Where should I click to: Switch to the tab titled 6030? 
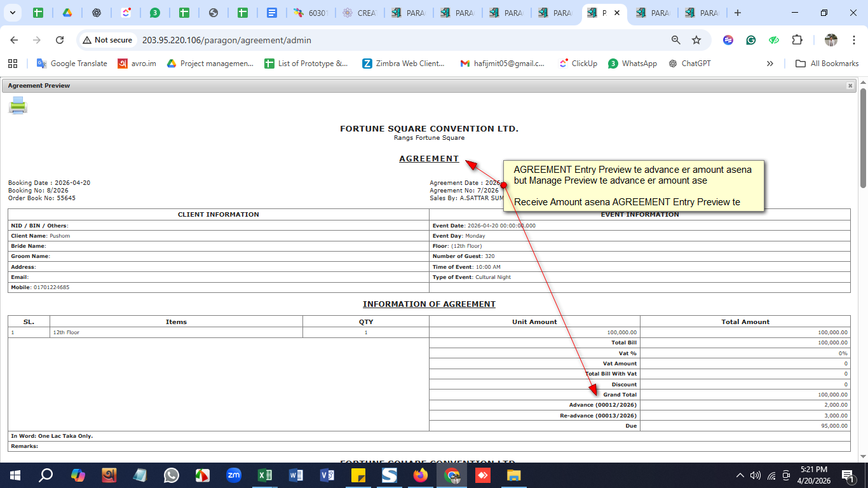click(x=310, y=13)
